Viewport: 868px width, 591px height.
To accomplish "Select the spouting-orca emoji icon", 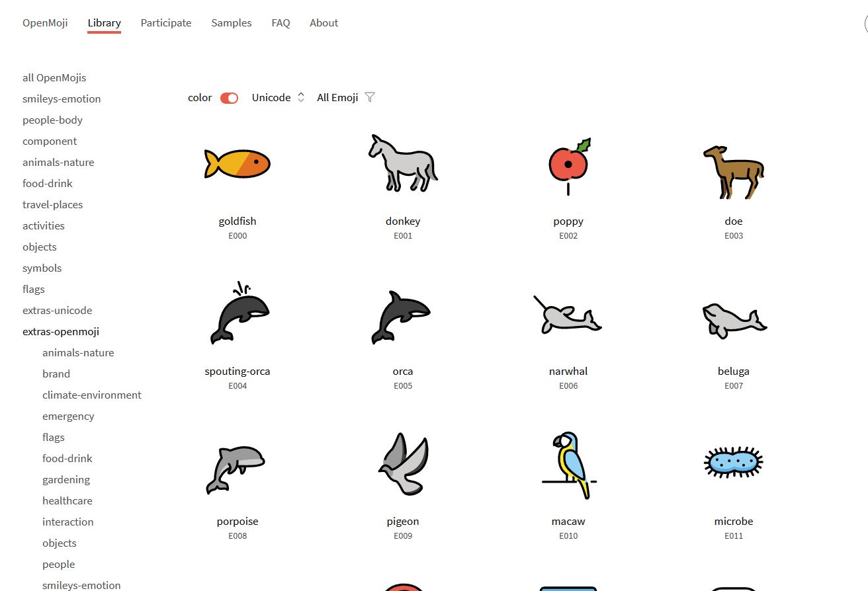I will pos(239,313).
